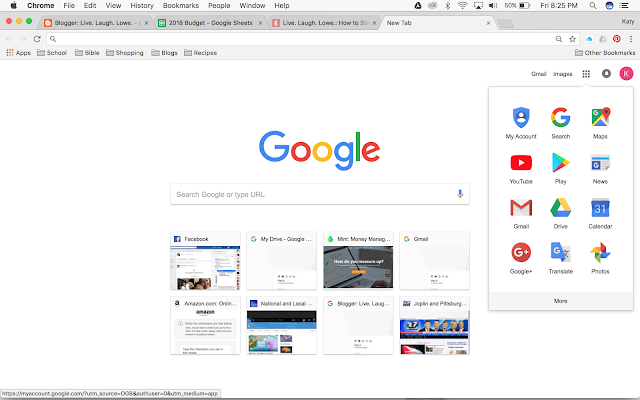The width and height of the screenshot is (640, 400).
Task: Reload the current page
Action: (37, 39)
